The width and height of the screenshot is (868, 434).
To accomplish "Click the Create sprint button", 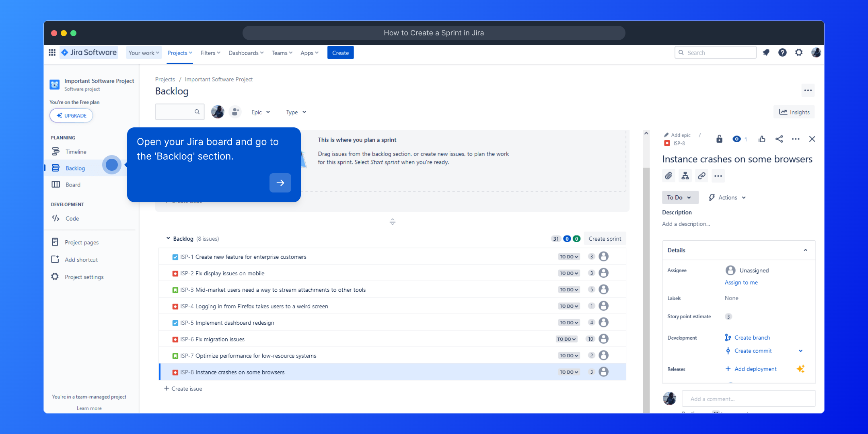I will point(605,239).
